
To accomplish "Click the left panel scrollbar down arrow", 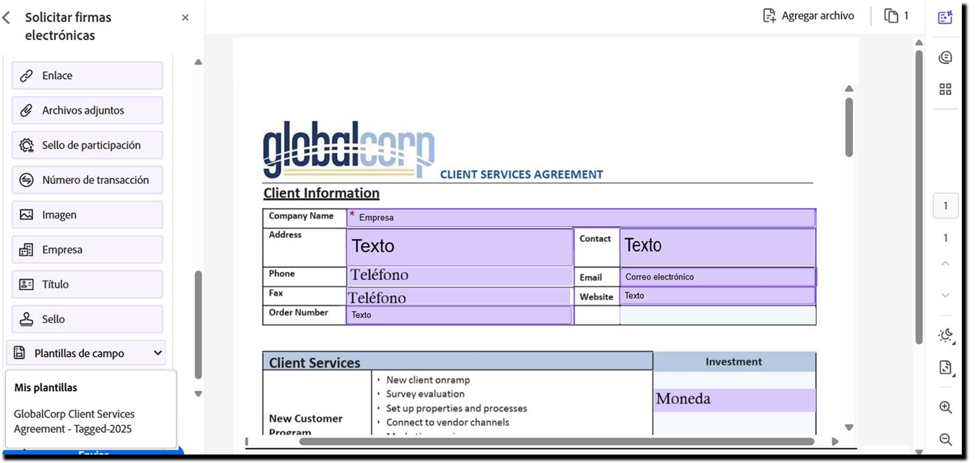I will (198, 394).
